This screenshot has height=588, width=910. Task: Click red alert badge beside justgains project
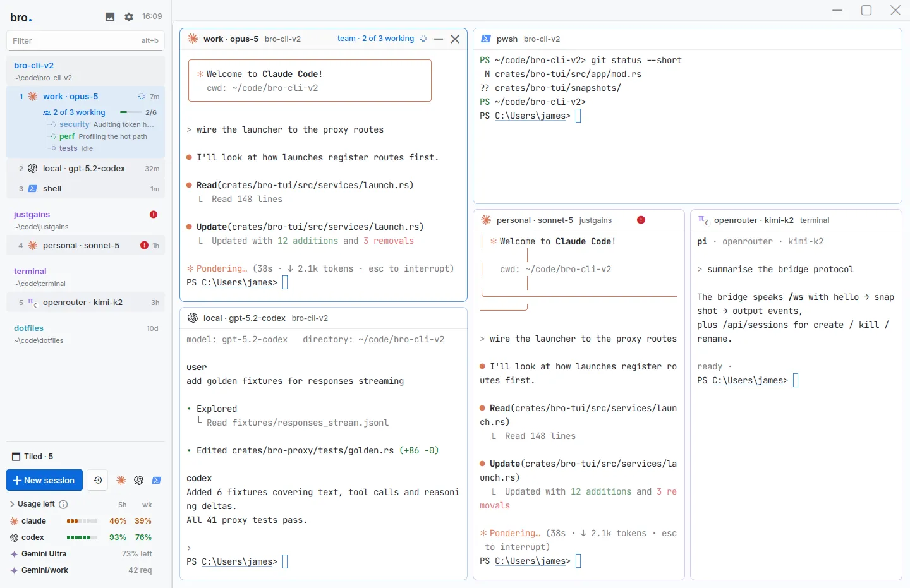click(154, 215)
